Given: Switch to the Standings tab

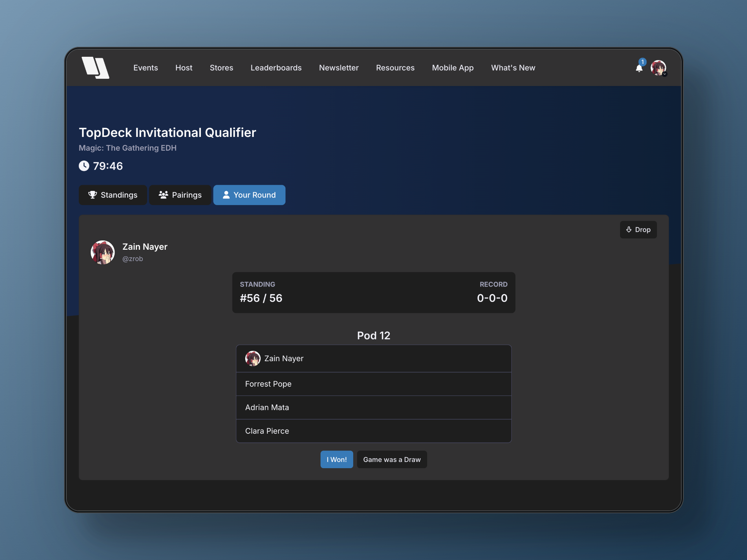Looking at the screenshot, I should tap(113, 195).
